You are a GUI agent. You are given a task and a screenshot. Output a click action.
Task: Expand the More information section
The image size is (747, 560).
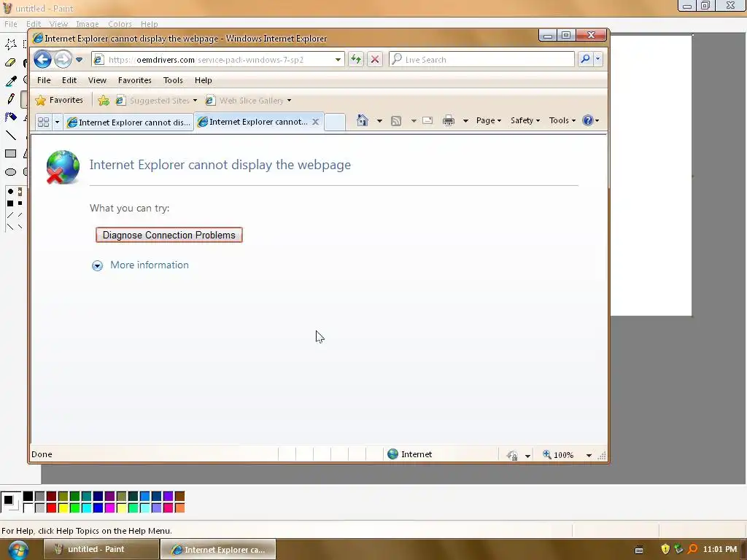[x=140, y=265]
